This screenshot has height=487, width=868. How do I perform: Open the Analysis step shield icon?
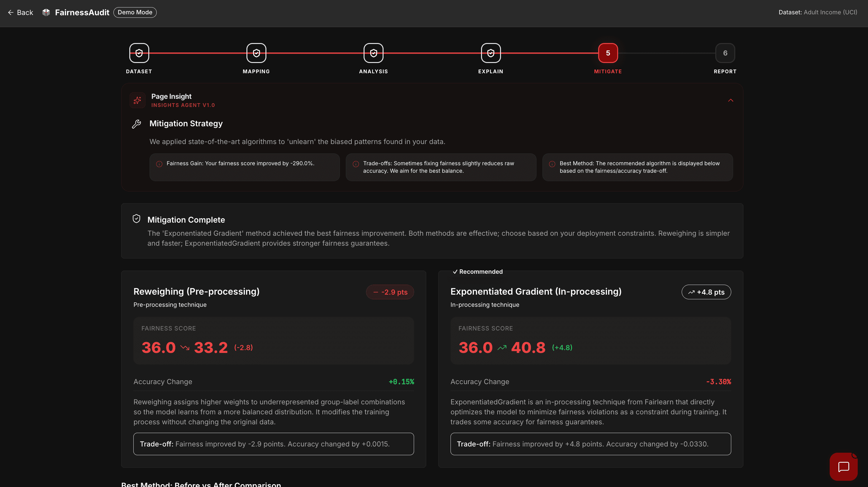tap(373, 53)
